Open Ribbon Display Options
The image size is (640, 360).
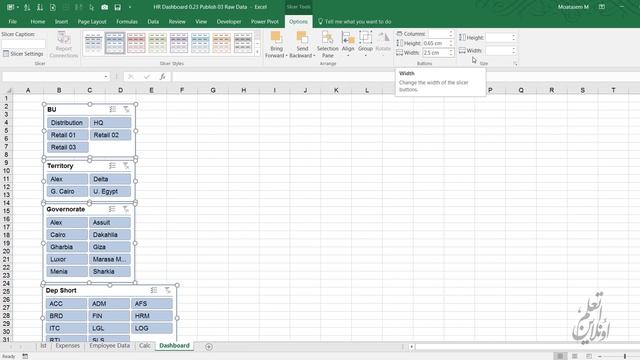pos(602,7)
